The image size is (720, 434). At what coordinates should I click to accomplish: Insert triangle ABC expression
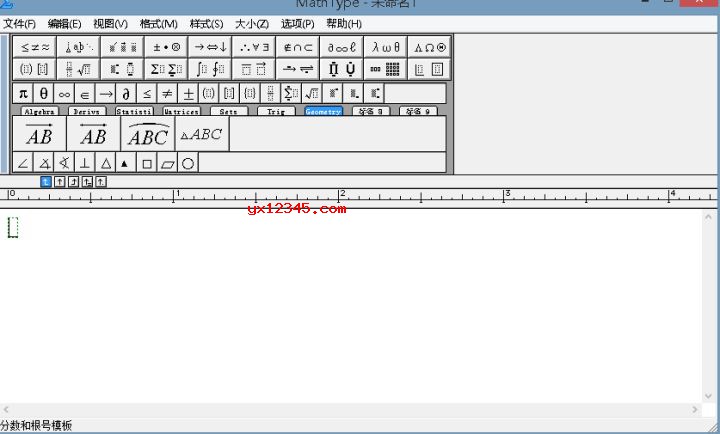(x=202, y=134)
